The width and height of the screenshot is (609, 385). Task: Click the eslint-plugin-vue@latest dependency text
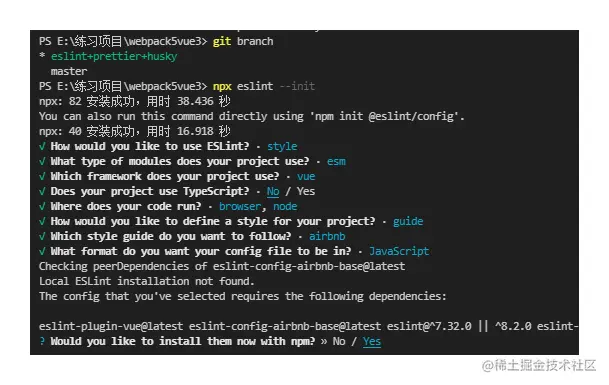pyautogui.click(x=111, y=326)
